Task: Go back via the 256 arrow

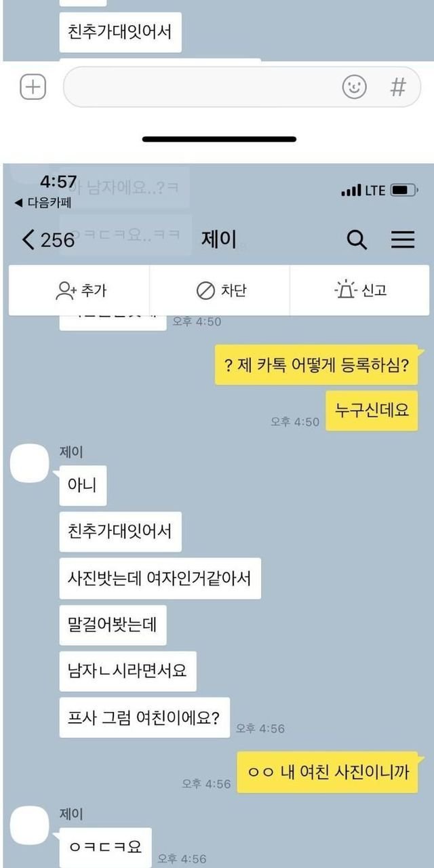Action: [47, 239]
